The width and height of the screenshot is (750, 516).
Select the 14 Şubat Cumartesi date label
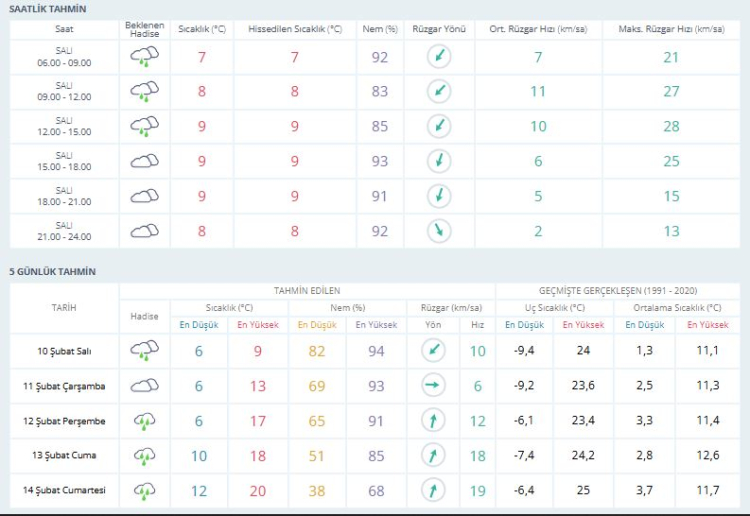(x=64, y=491)
